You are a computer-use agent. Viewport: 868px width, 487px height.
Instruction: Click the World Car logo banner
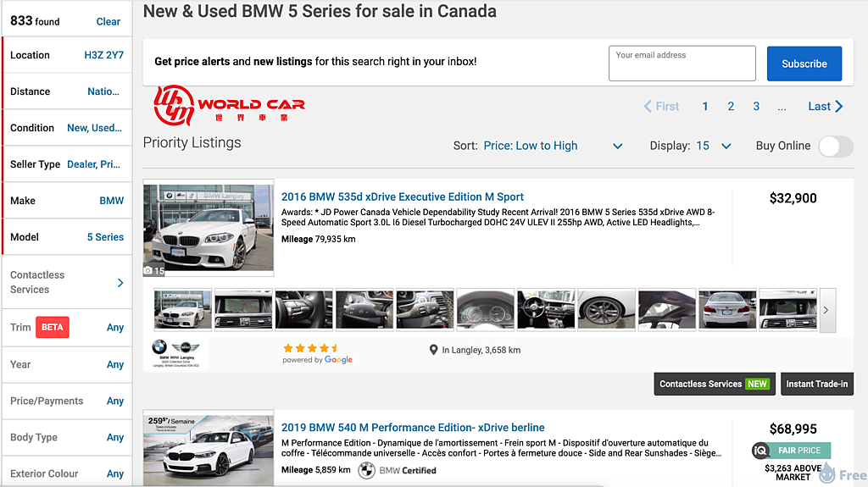tap(229, 105)
